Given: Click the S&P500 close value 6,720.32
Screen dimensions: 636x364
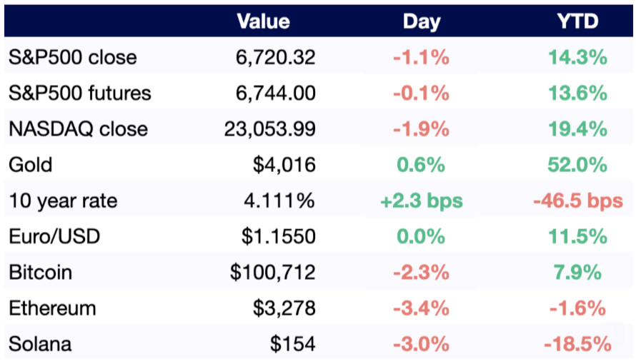Looking at the screenshot, I should click(x=275, y=58).
